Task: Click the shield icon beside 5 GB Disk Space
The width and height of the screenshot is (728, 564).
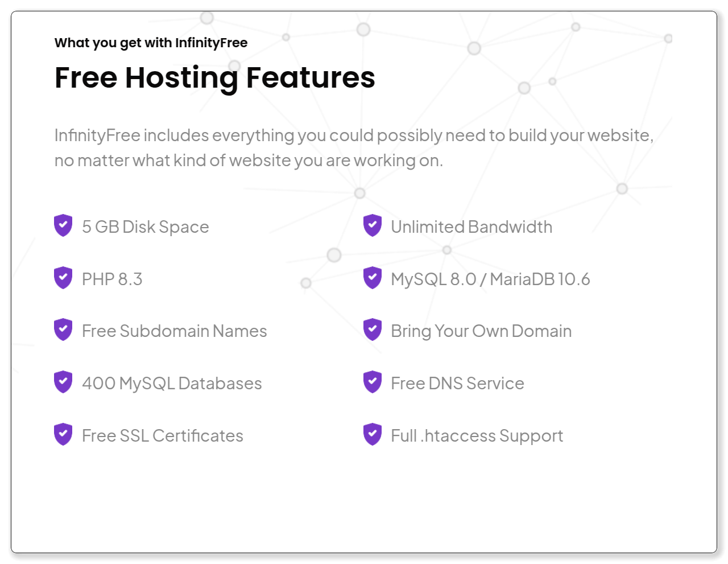Action: tap(63, 225)
